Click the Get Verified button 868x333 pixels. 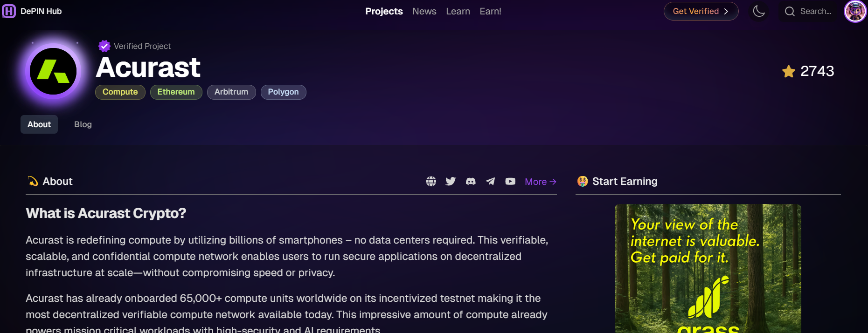(701, 11)
